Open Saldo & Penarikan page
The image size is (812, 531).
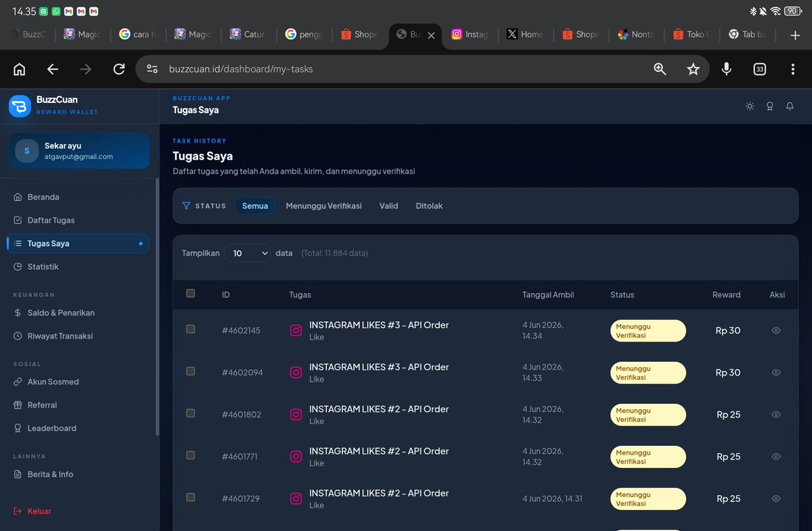[x=78, y=313]
